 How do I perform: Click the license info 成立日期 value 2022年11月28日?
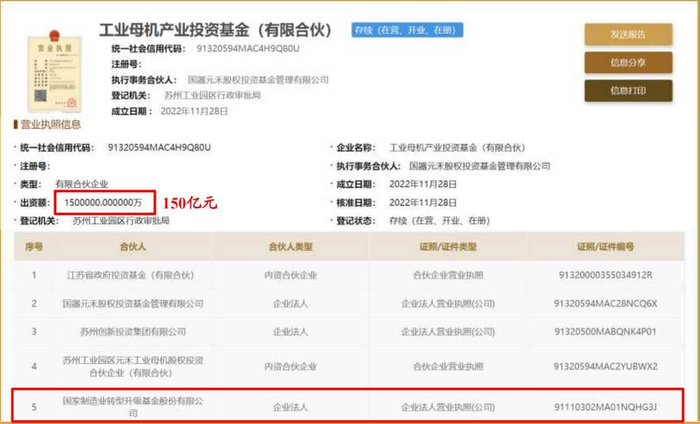coord(423,184)
